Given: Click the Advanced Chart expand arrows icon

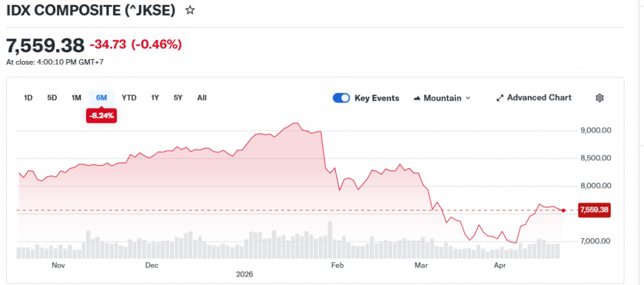Looking at the screenshot, I should (x=500, y=98).
